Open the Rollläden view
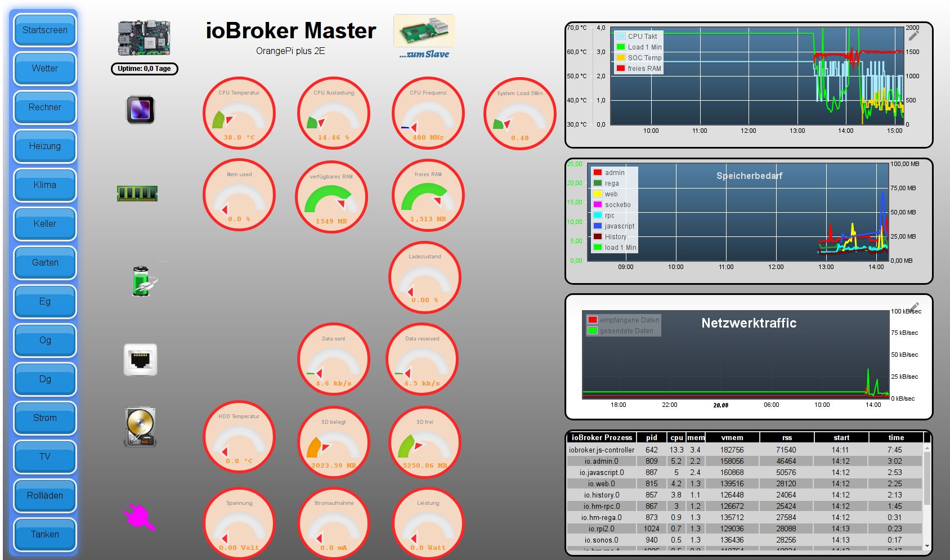Screen dimensions: 950x560 [45, 496]
